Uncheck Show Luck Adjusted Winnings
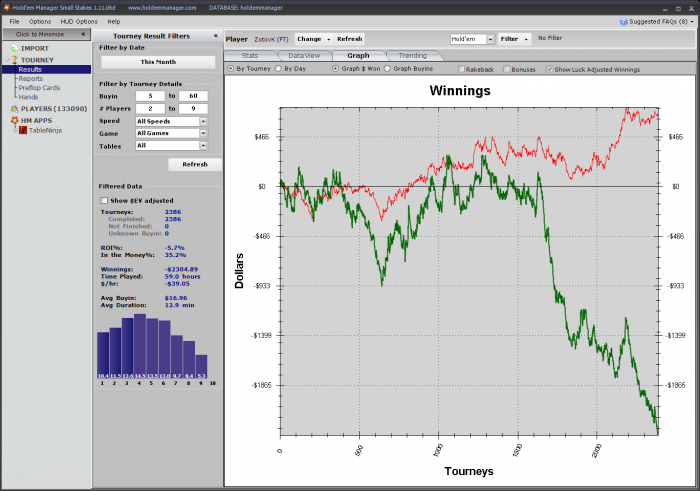 click(x=550, y=69)
